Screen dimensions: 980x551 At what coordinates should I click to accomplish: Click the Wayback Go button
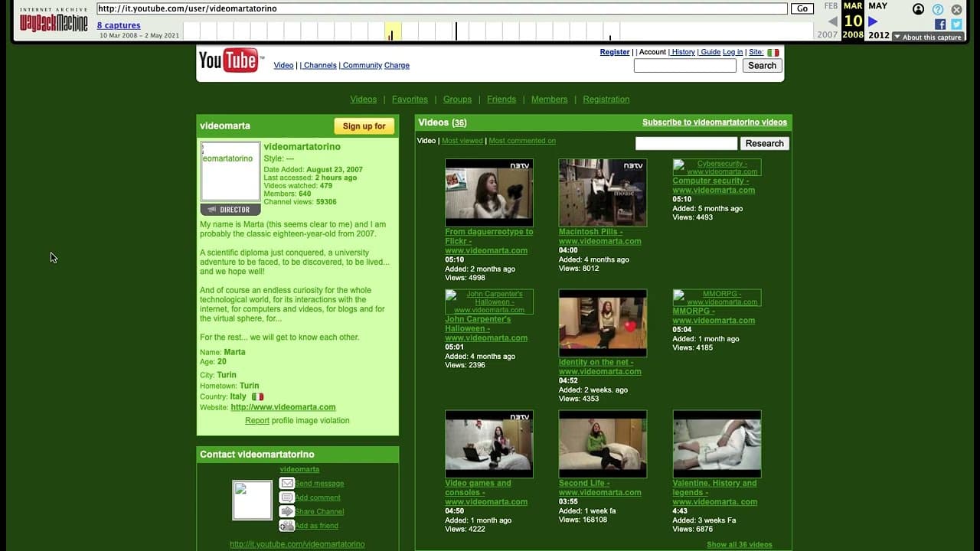click(802, 9)
